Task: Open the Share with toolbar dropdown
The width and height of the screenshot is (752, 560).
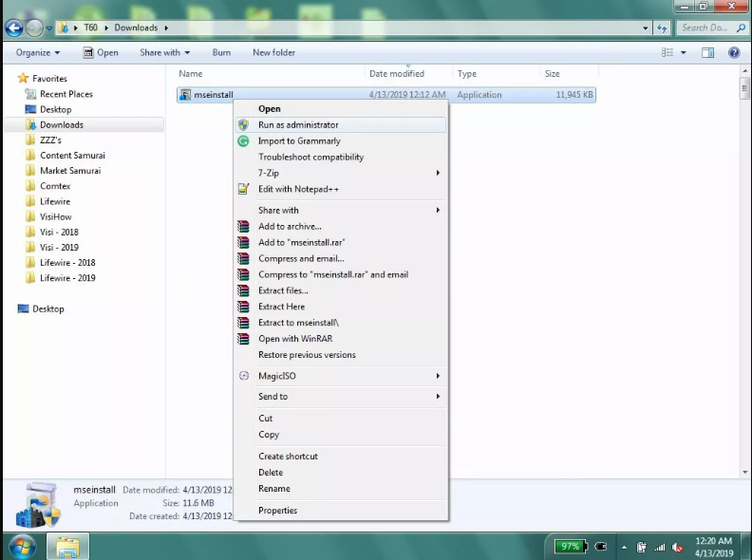Action: pos(164,53)
